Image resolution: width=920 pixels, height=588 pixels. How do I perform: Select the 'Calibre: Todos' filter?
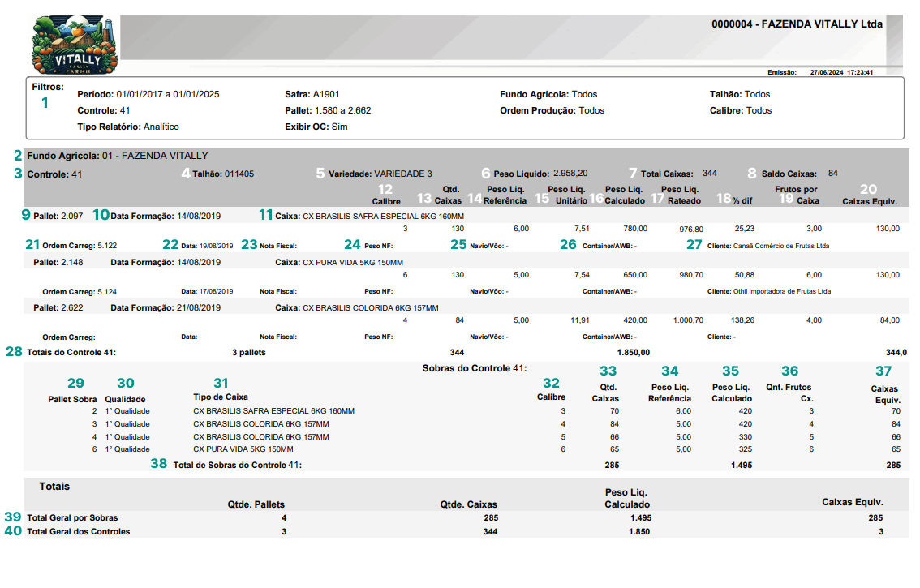(x=741, y=110)
